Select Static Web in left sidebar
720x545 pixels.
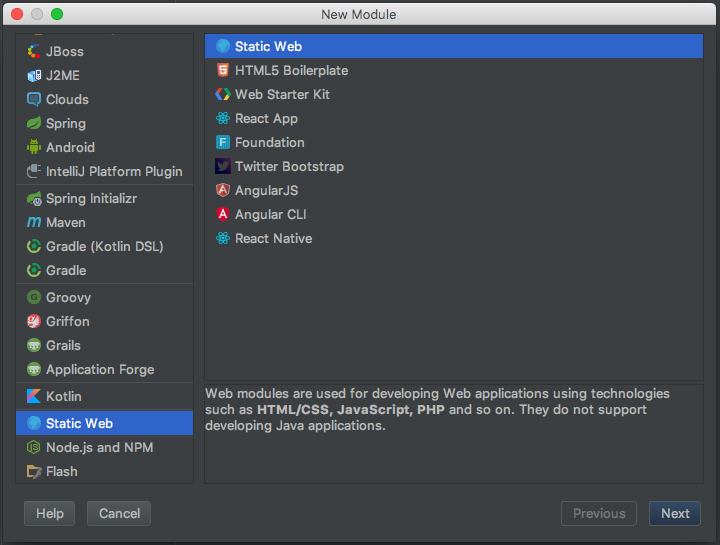pos(105,423)
